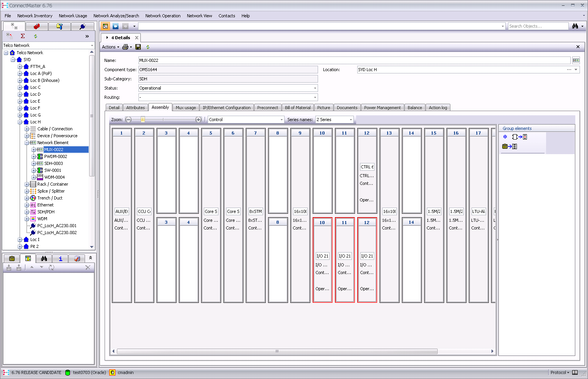
Task: Open the folder-with-tools tab in the left panel
Action: coord(60,26)
